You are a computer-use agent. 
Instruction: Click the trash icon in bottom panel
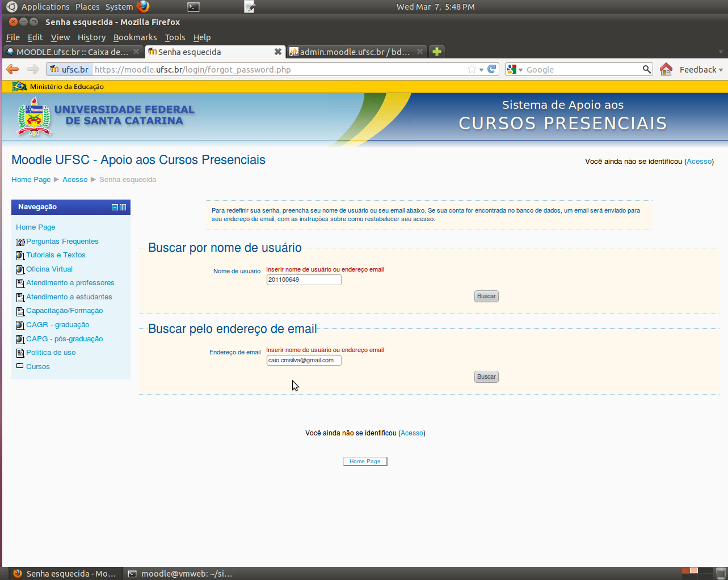coord(721,573)
